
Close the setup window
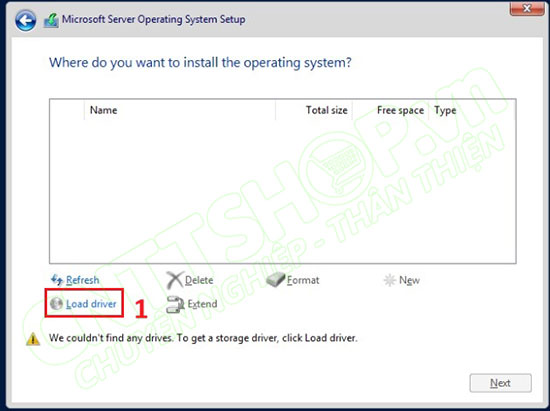pyautogui.click(x=527, y=8)
